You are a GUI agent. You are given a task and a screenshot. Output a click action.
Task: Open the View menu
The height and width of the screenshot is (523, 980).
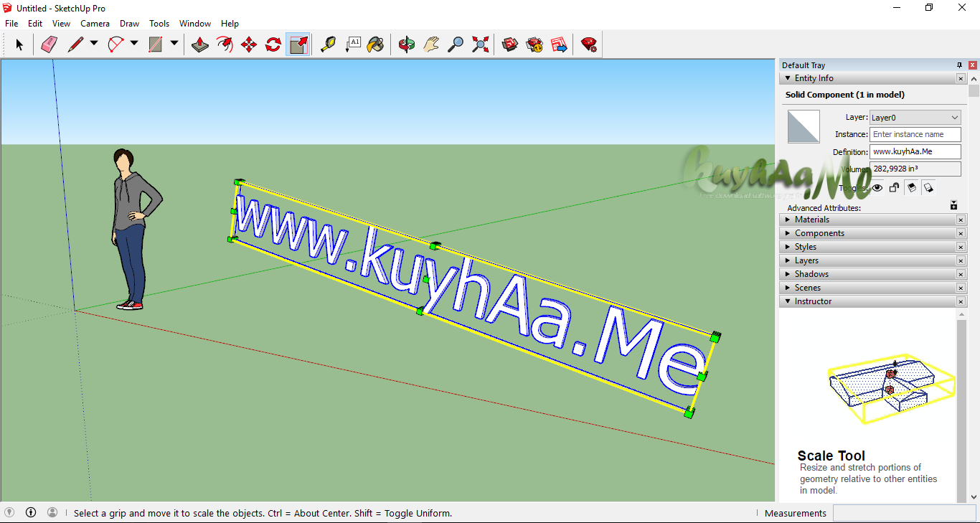point(62,24)
